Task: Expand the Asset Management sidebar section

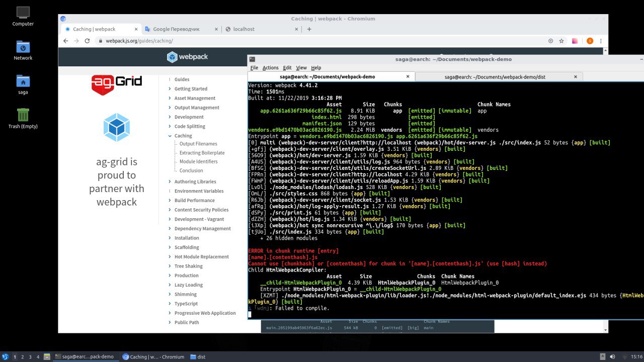Action: point(170,98)
